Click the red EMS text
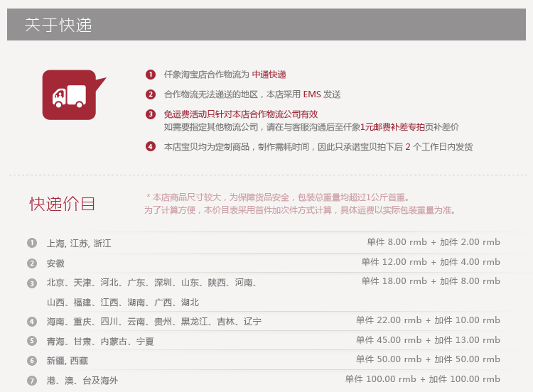This screenshot has width=533, height=392. tap(312, 94)
